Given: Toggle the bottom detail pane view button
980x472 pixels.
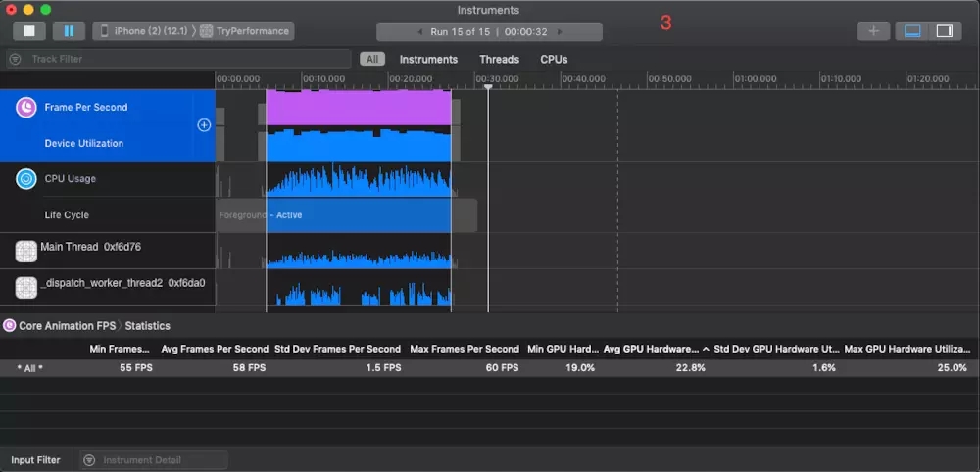Looking at the screenshot, I should click(912, 31).
